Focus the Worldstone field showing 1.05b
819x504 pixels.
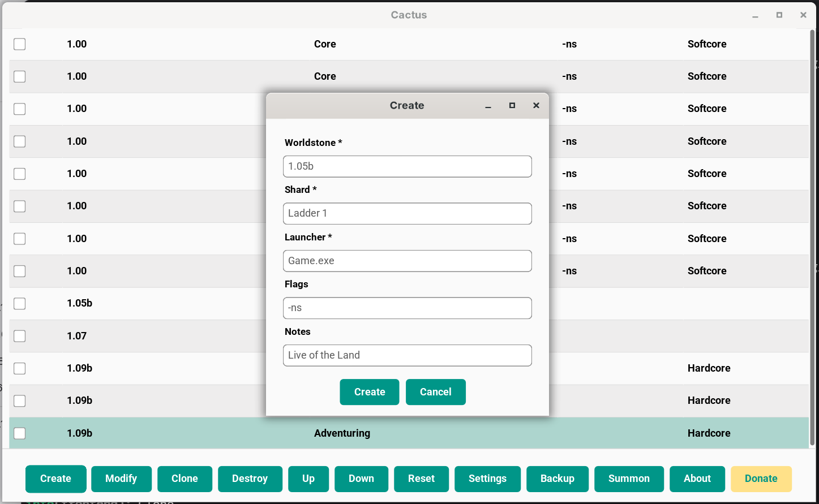(x=407, y=166)
